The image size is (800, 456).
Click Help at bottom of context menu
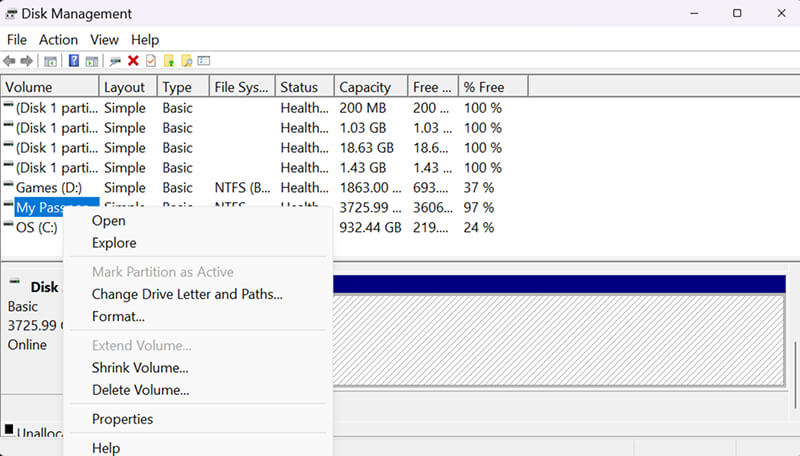(x=198, y=447)
